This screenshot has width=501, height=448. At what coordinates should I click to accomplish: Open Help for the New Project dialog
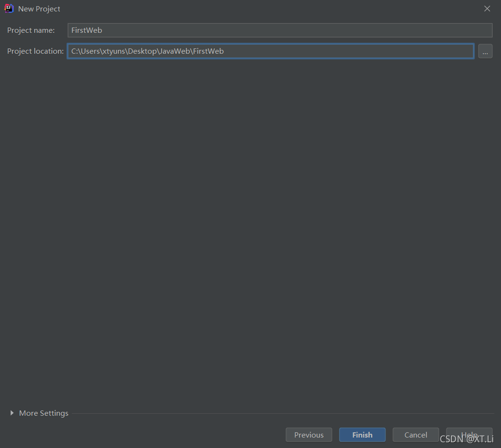click(469, 435)
